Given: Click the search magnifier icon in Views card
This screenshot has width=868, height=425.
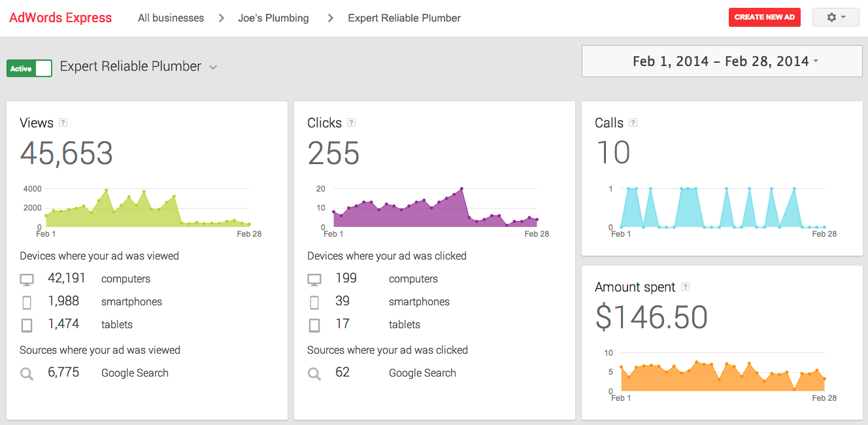Looking at the screenshot, I should (27, 374).
